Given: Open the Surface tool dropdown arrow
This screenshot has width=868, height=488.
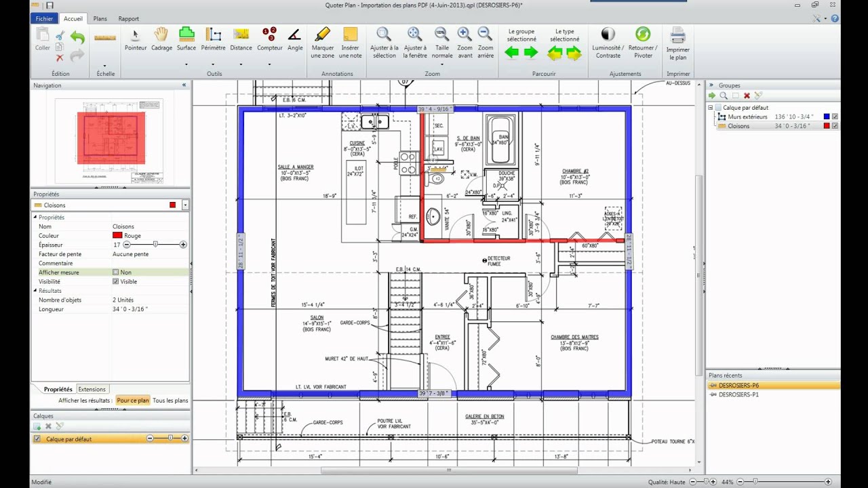Looking at the screenshot, I should (x=186, y=64).
